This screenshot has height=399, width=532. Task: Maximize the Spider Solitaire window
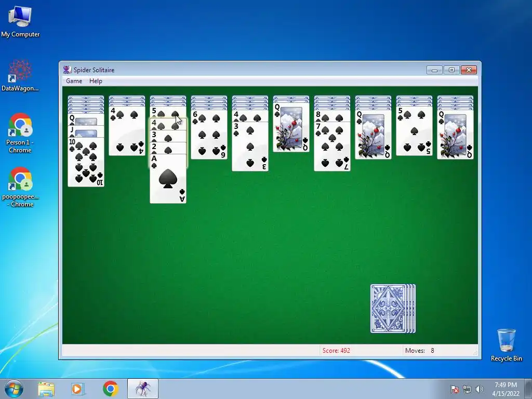451,70
